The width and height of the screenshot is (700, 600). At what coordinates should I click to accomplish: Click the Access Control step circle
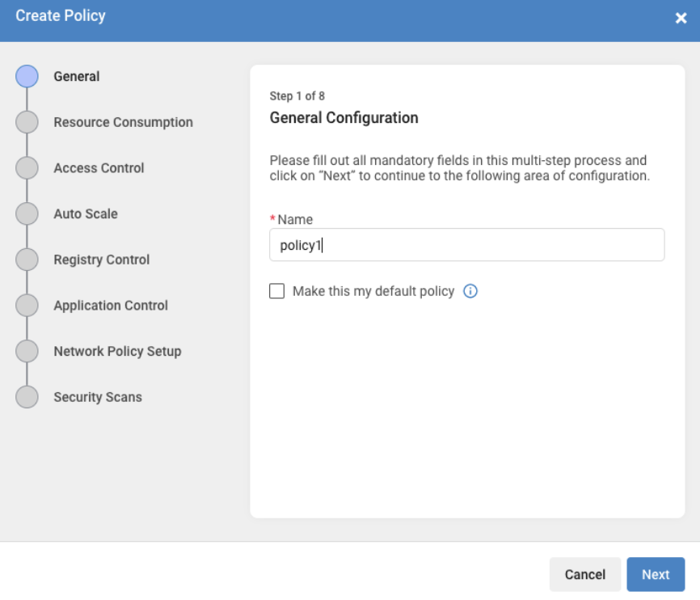tap(27, 168)
